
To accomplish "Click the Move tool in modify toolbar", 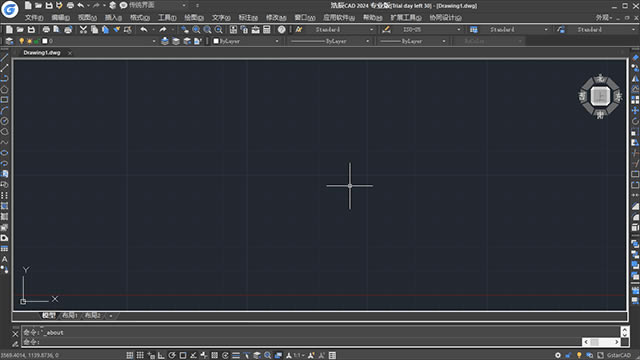I will pos(635,111).
